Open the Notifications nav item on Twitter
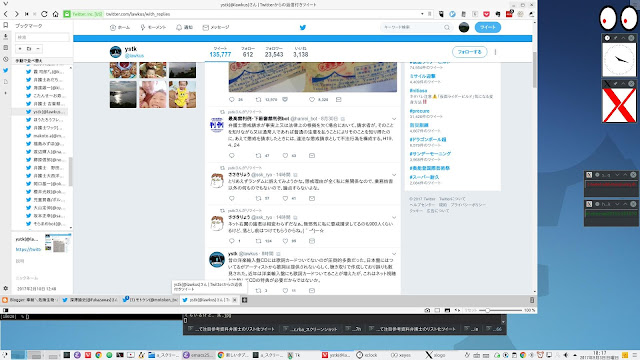Image resolution: width=640 pixels, height=360 pixels. click(184, 27)
